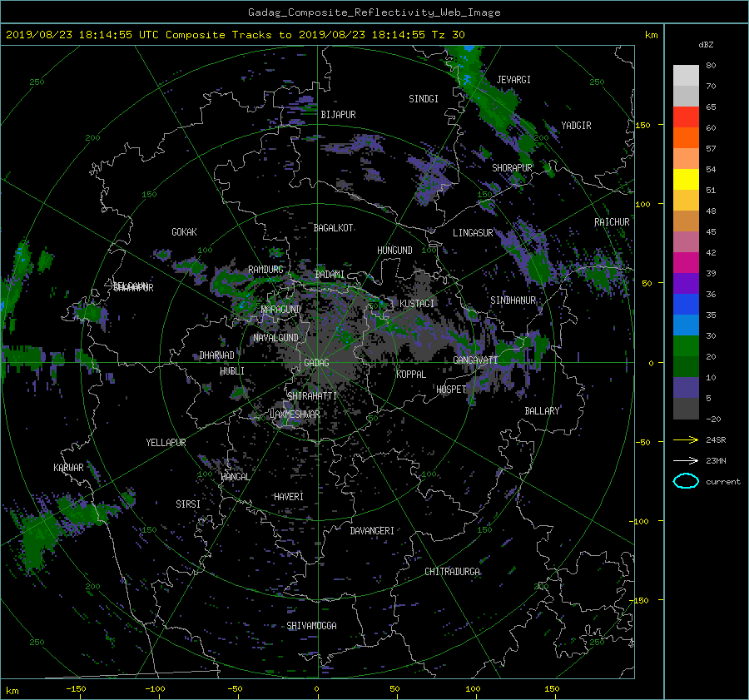This screenshot has height=700, width=749.
Task: Click the SHORAPUR city label
Action: (x=512, y=168)
